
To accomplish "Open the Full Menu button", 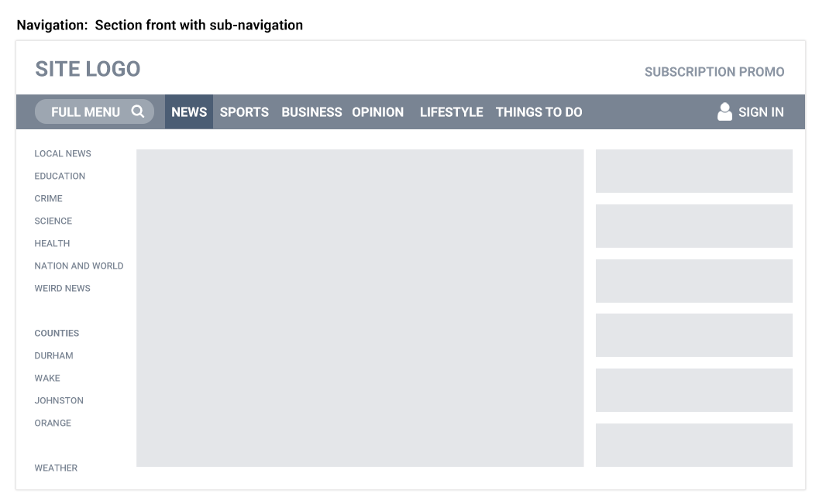I will 85,111.
